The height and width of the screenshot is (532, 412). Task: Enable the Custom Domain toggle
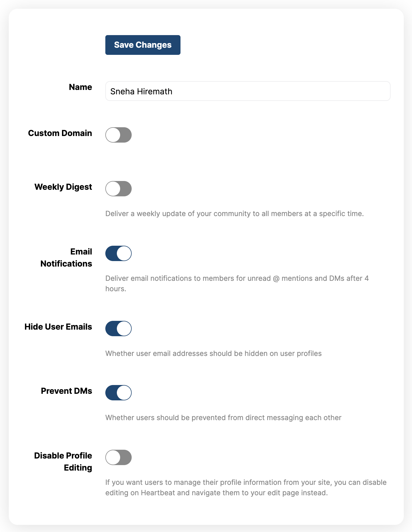click(x=118, y=135)
